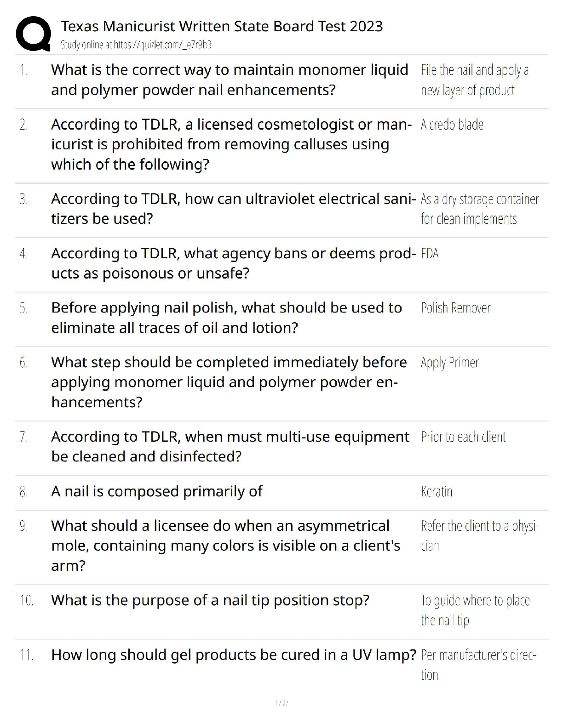Click the Quizlet logo icon
This screenshot has height=728, width=563.
[x=33, y=34]
